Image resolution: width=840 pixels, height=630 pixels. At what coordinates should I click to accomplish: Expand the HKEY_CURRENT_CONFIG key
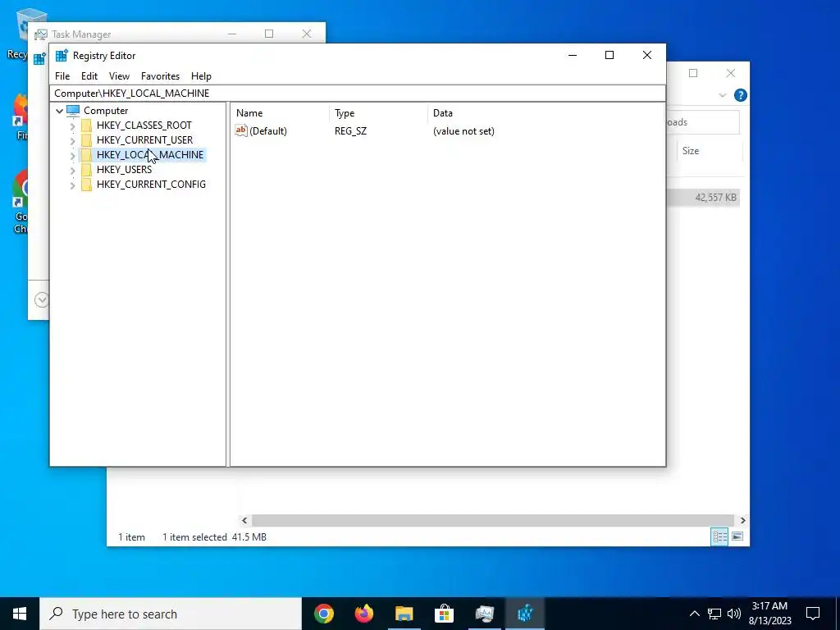coord(72,185)
